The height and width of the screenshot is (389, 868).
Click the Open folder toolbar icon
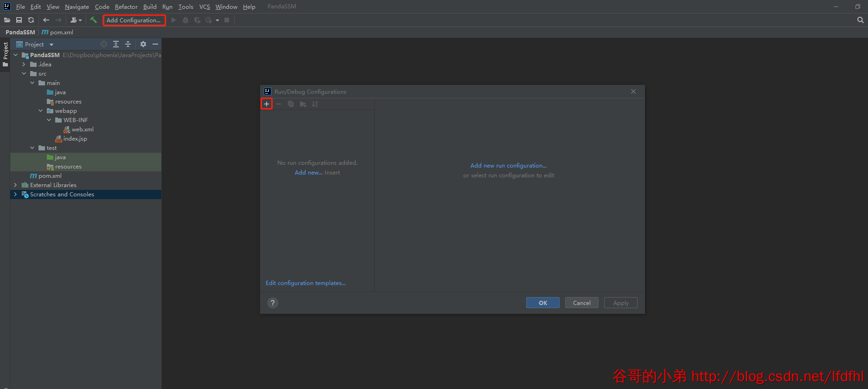point(7,20)
